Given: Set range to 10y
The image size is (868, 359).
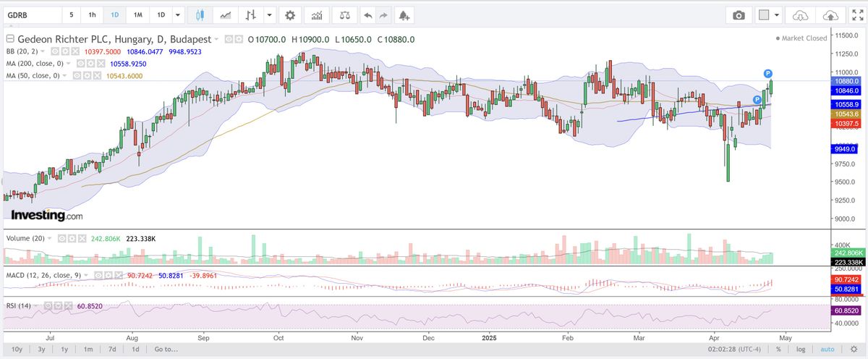Looking at the screenshot, I should tap(17, 350).
